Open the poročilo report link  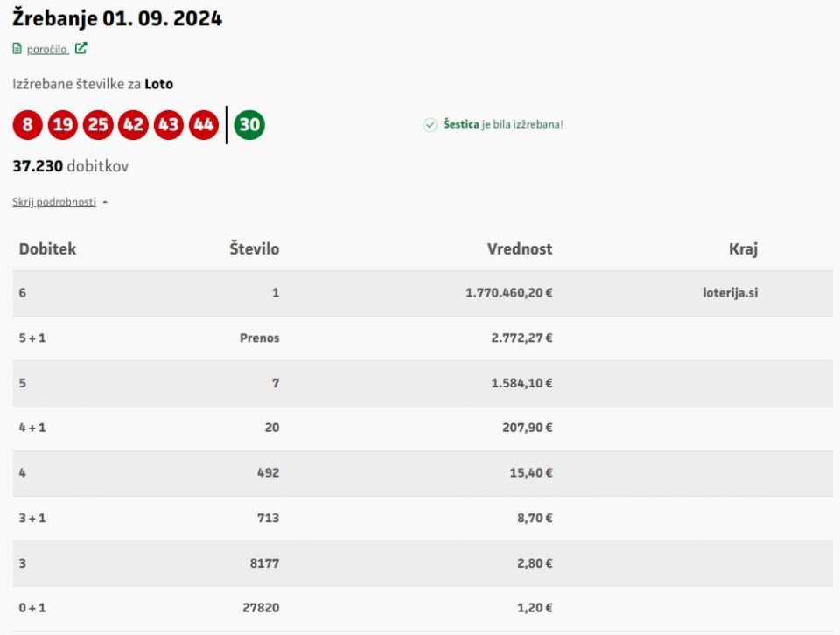(47, 50)
